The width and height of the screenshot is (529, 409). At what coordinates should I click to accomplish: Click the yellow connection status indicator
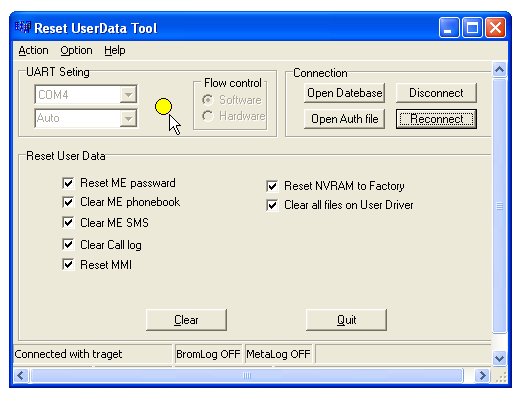point(163,106)
